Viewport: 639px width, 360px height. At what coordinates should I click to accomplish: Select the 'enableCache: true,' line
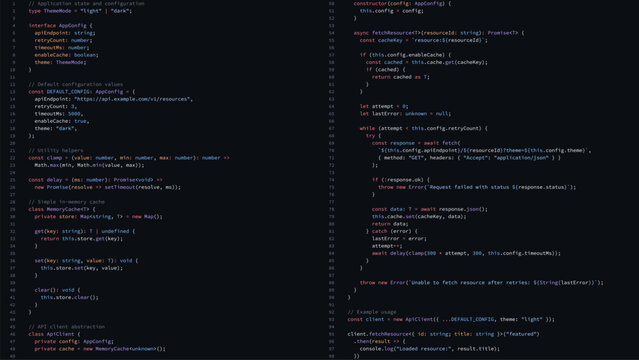point(62,121)
